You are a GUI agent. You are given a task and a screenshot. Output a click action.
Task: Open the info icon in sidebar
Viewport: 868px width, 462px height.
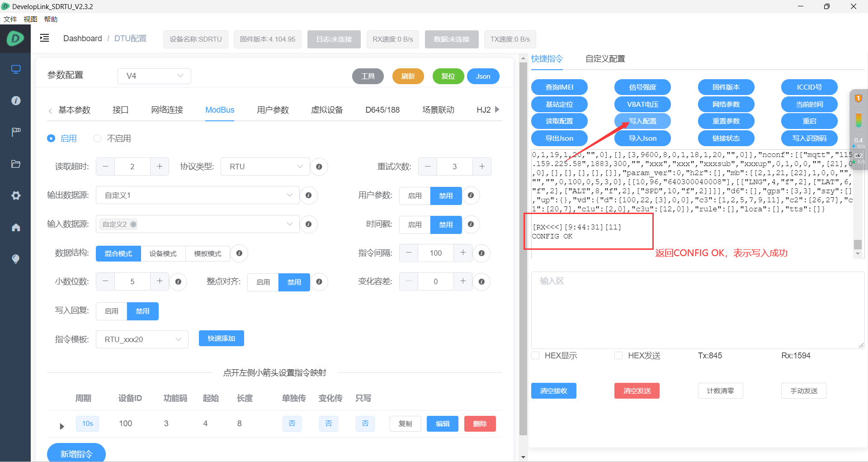click(16, 100)
